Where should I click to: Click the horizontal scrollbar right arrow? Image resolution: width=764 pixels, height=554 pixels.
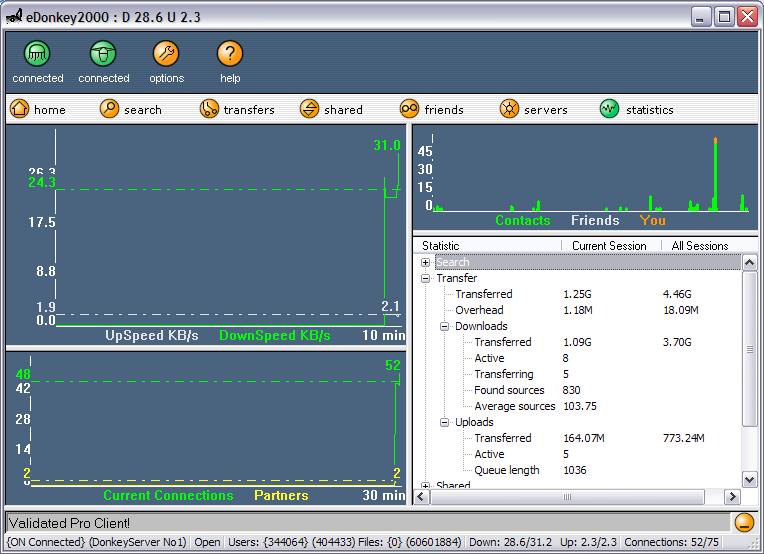732,497
